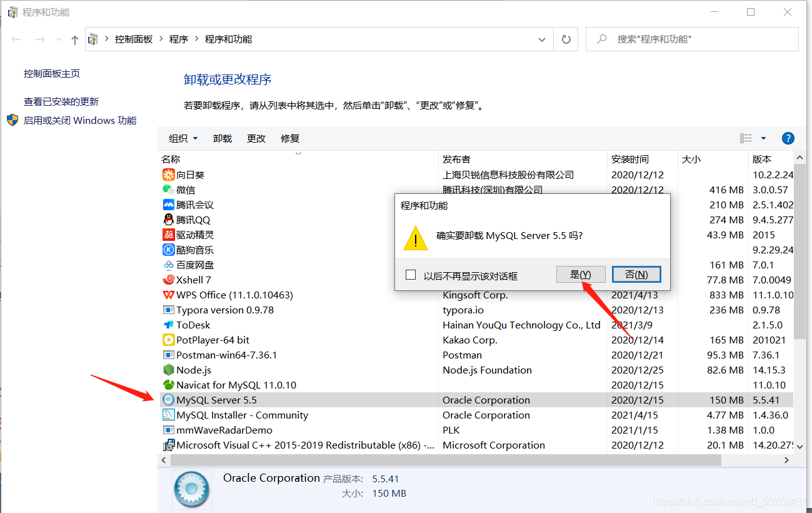Select the 微信 WeChat program icon
The width and height of the screenshot is (812, 513).
[x=168, y=190]
